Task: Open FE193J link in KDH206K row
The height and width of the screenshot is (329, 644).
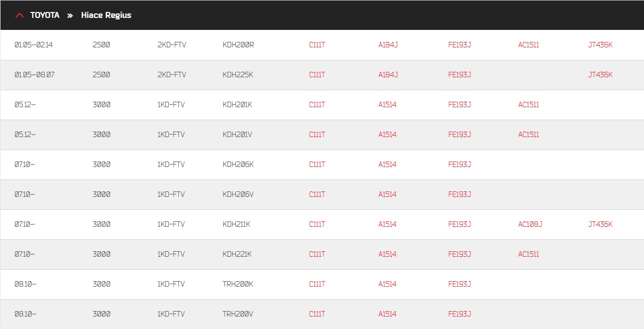Action: point(460,164)
